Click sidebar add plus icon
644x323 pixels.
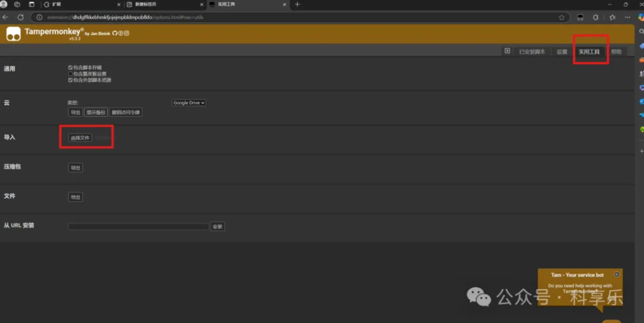pyautogui.click(x=641, y=151)
